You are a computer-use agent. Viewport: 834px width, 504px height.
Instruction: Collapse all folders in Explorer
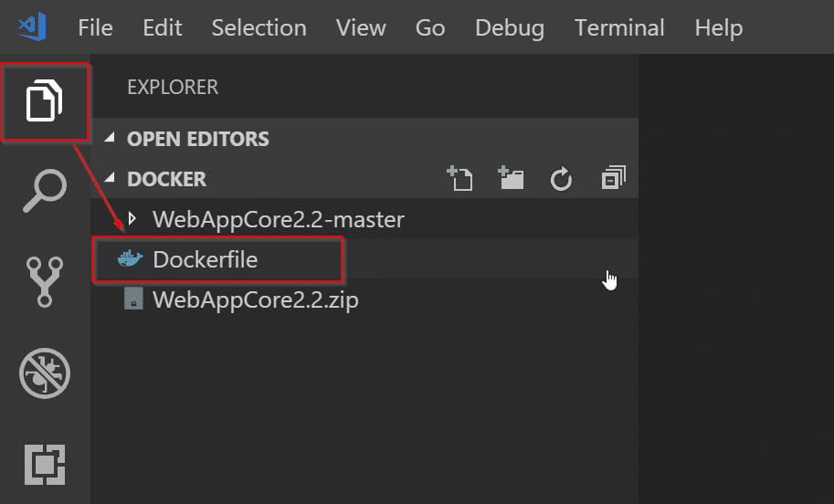coord(613,177)
